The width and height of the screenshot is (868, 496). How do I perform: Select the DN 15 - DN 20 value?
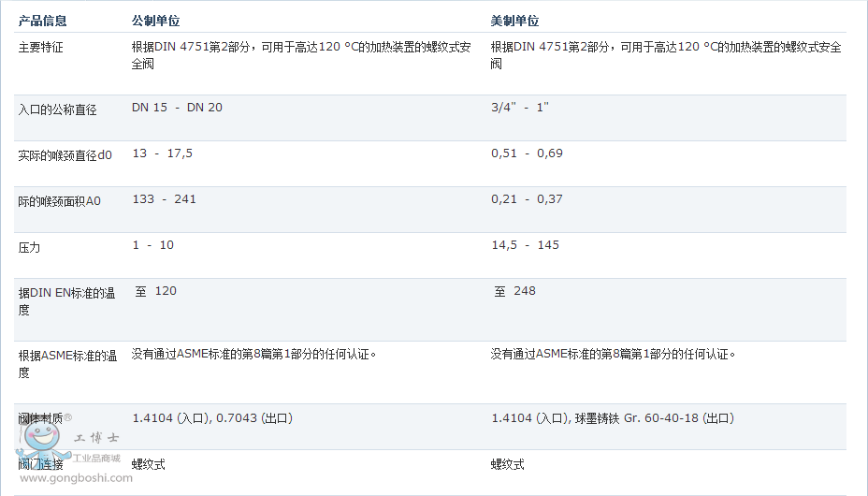[x=177, y=108]
